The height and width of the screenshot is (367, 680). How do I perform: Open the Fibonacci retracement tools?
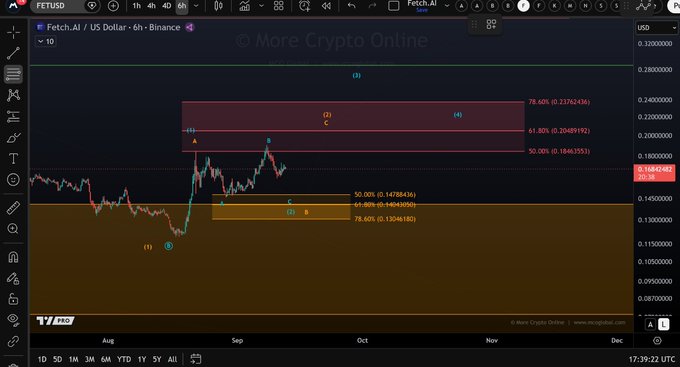point(13,74)
